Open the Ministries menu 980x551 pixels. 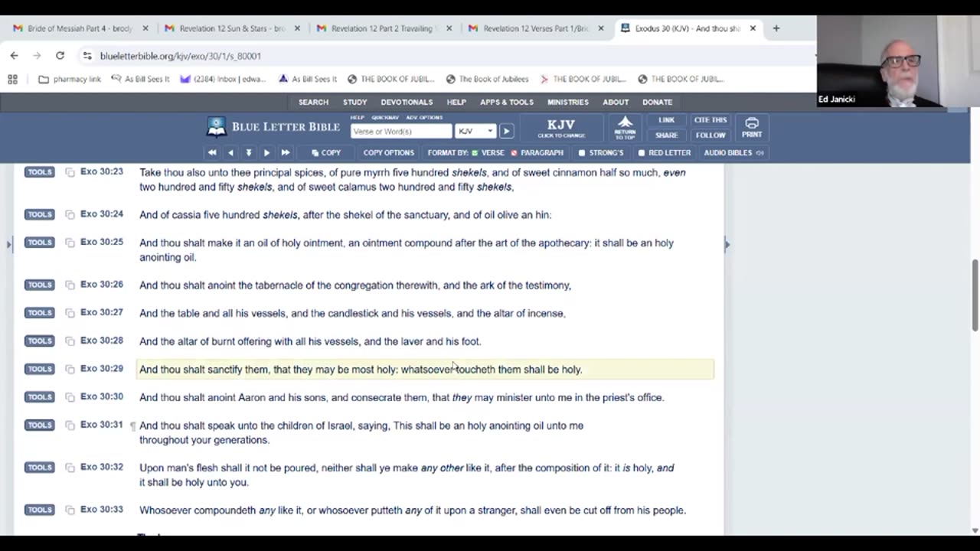point(568,102)
